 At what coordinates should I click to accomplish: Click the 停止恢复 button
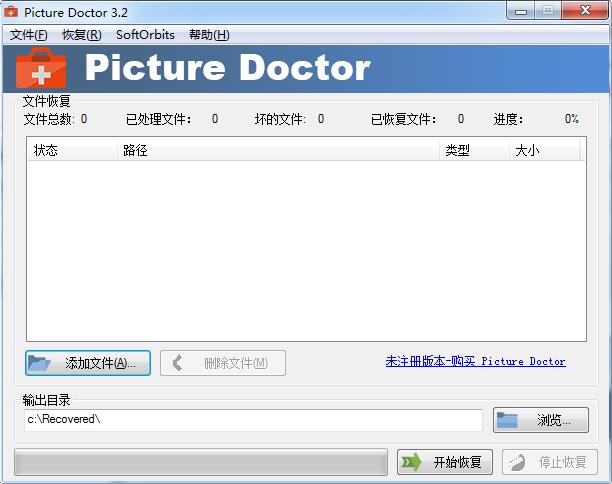point(550,462)
